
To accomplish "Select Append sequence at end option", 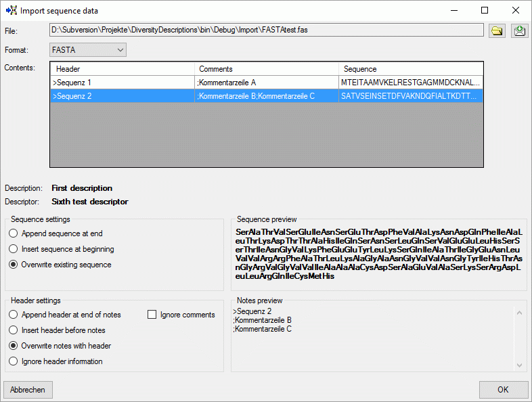I will pyautogui.click(x=57, y=233).
